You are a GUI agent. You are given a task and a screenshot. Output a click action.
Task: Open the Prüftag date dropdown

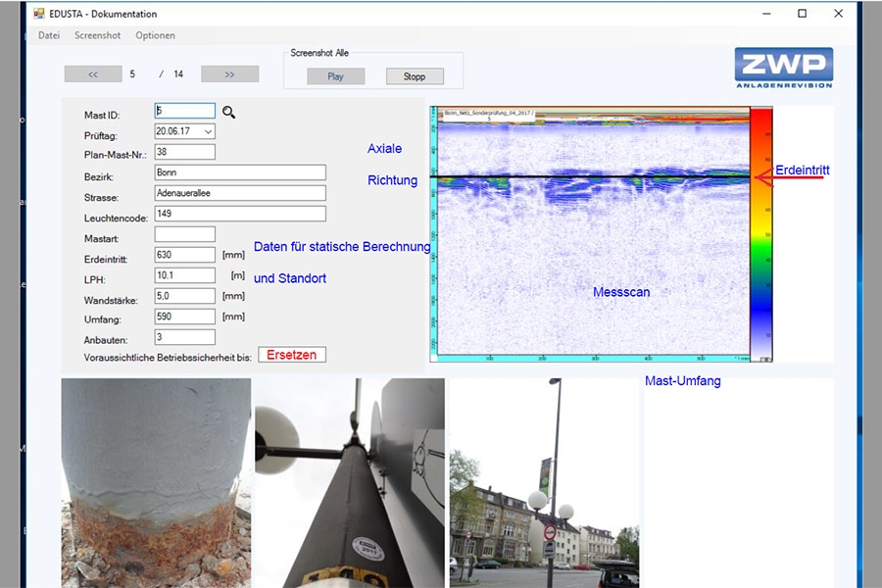tap(208, 131)
